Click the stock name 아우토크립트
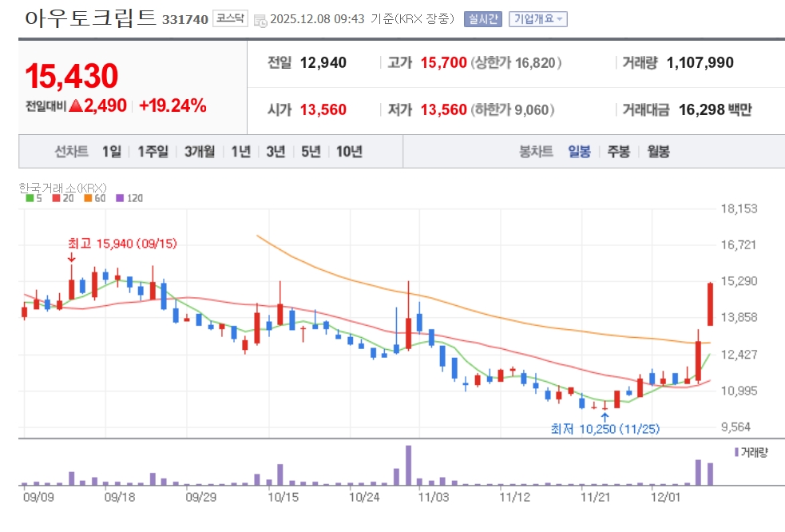Viewport: 785px width, 532px height. [90, 18]
